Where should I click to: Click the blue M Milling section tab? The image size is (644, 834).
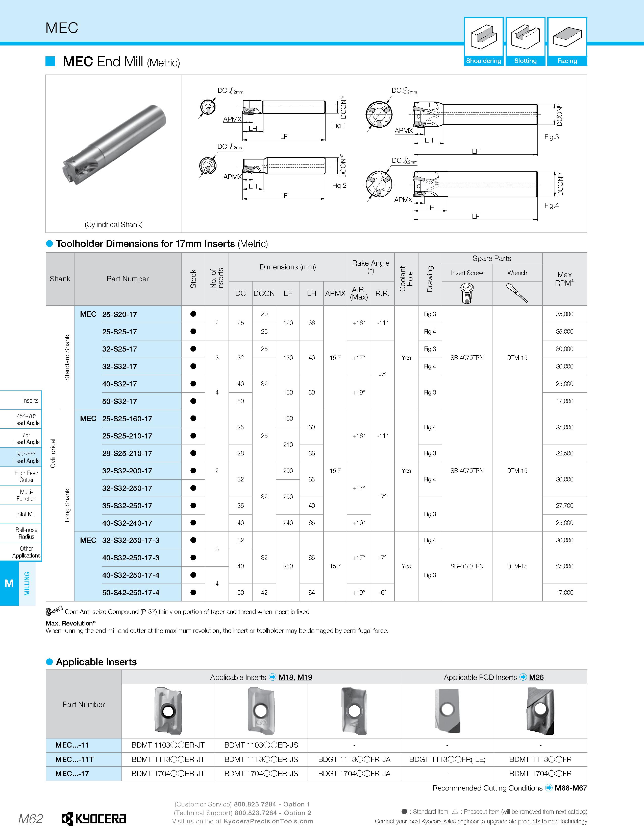point(9,584)
